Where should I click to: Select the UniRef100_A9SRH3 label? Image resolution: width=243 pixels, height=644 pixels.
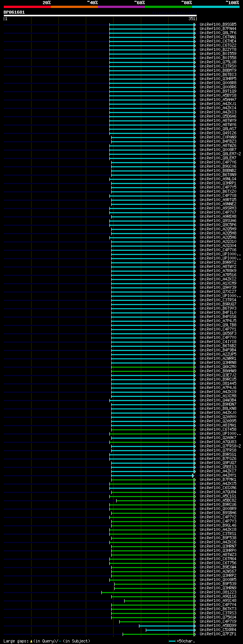218,208
